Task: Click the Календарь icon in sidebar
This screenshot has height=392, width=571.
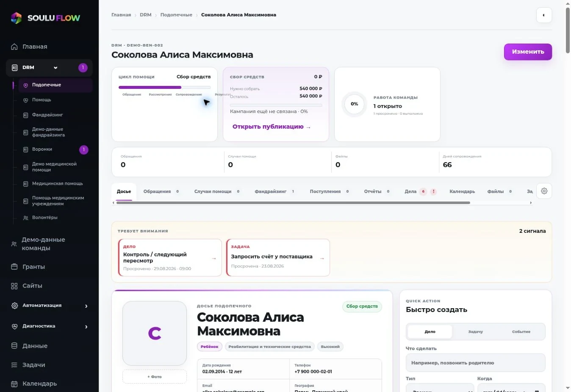Action: pyautogui.click(x=14, y=384)
